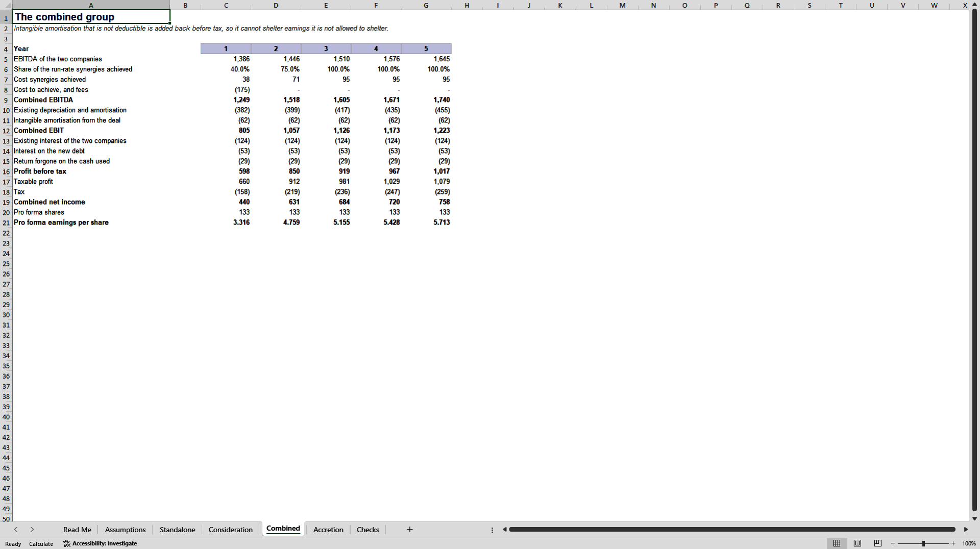Switch to Page Break Preview
The height and width of the screenshot is (549, 980).
(878, 543)
